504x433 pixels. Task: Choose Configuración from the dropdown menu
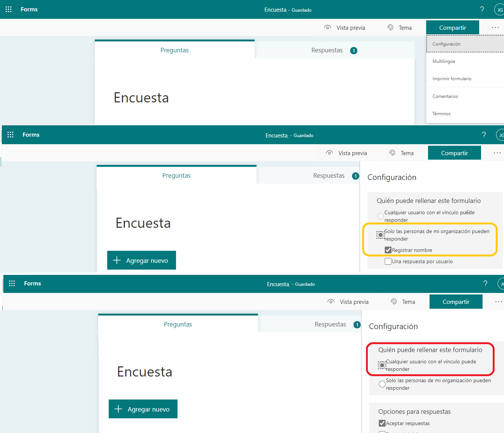466,44
